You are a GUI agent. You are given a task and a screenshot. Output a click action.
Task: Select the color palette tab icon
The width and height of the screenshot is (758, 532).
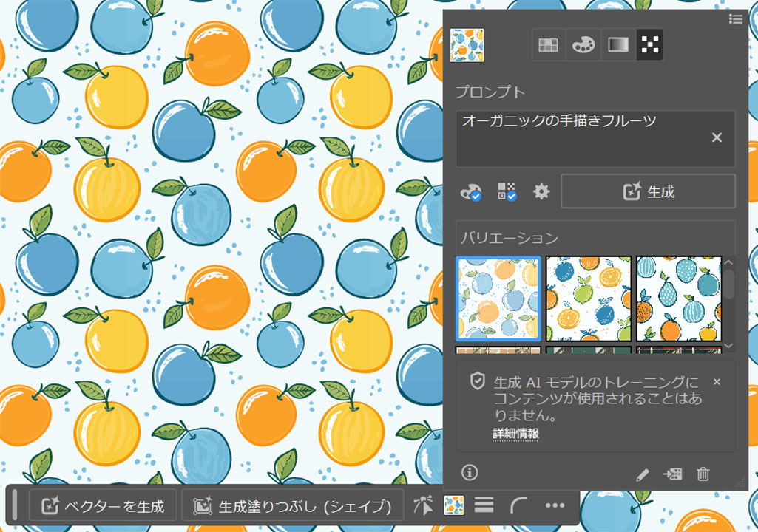[583, 45]
